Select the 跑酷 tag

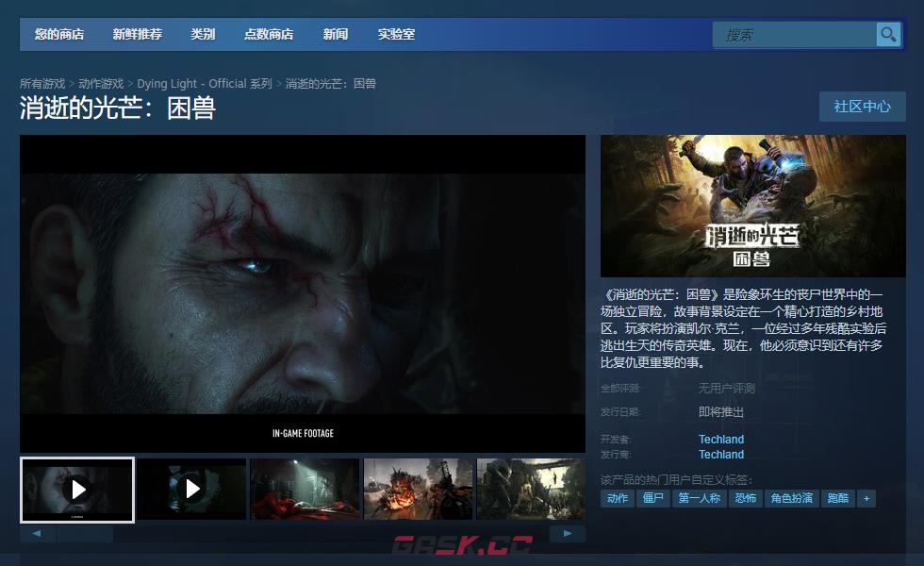tap(838, 498)
